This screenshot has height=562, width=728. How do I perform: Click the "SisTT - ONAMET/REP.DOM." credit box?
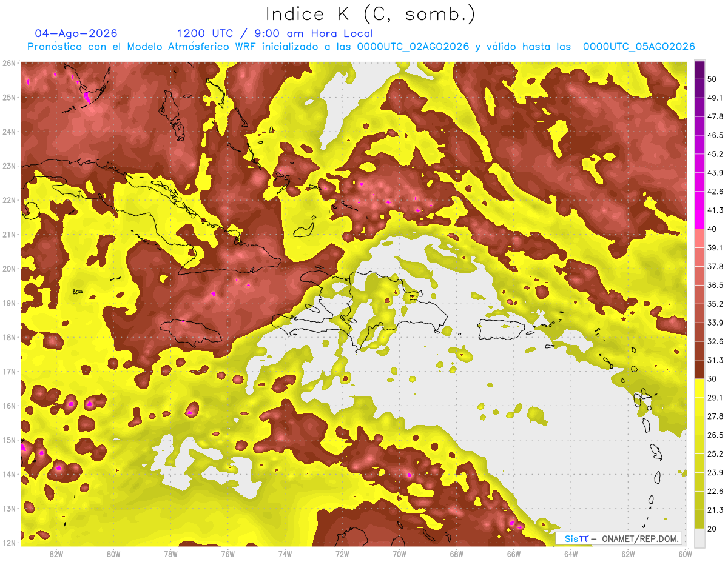619,538
